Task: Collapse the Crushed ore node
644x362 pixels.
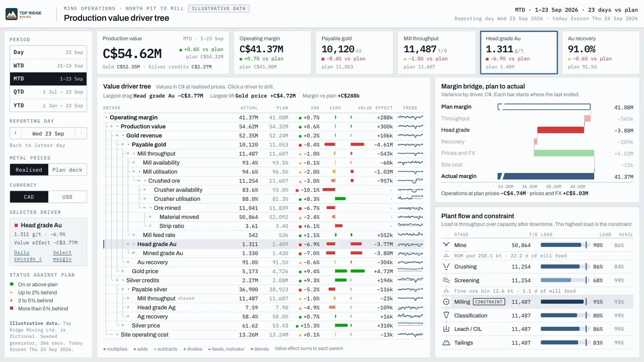Action: click(x=145, y=181)
